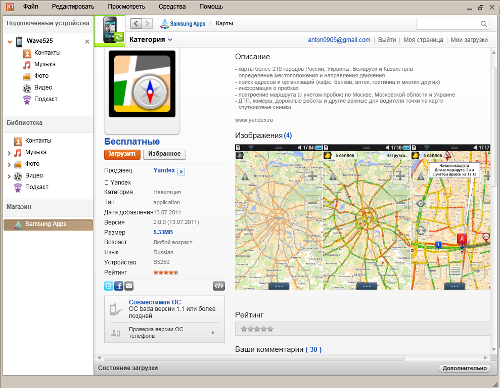
Task: Open the Мои загрузки link
Action: (469, 40)
